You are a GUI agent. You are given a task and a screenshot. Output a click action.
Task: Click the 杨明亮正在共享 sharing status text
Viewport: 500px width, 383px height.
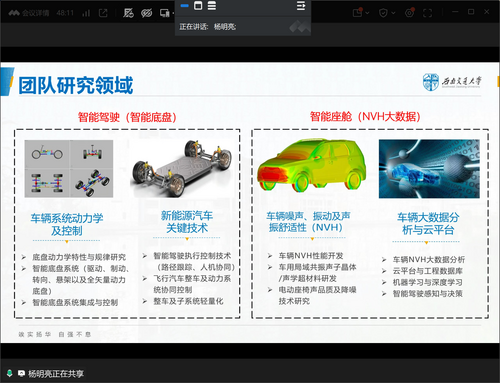click(x=56, y=374)
